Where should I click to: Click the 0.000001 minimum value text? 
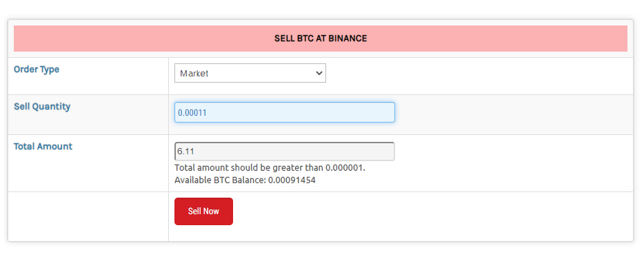pyautogui.click(x=345, y=168)
